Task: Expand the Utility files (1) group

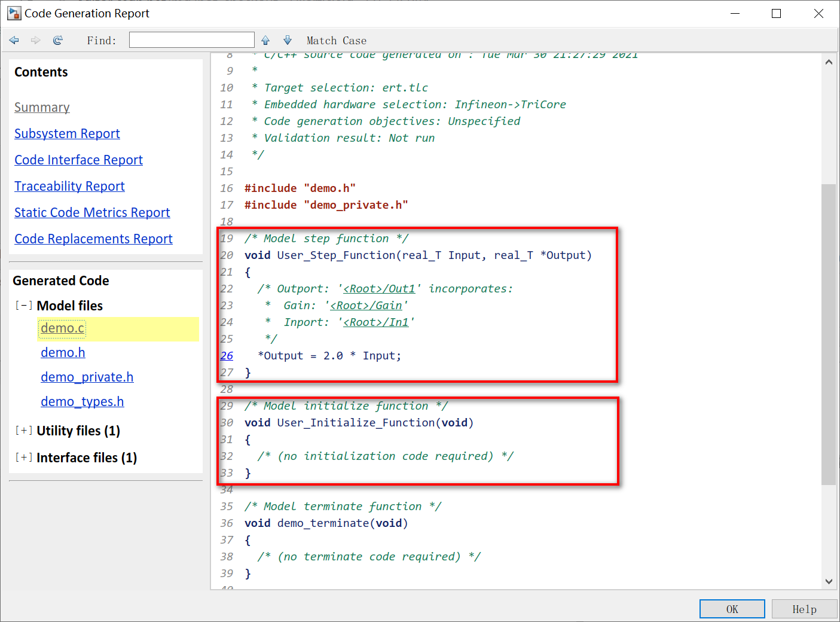Action: 24,431
